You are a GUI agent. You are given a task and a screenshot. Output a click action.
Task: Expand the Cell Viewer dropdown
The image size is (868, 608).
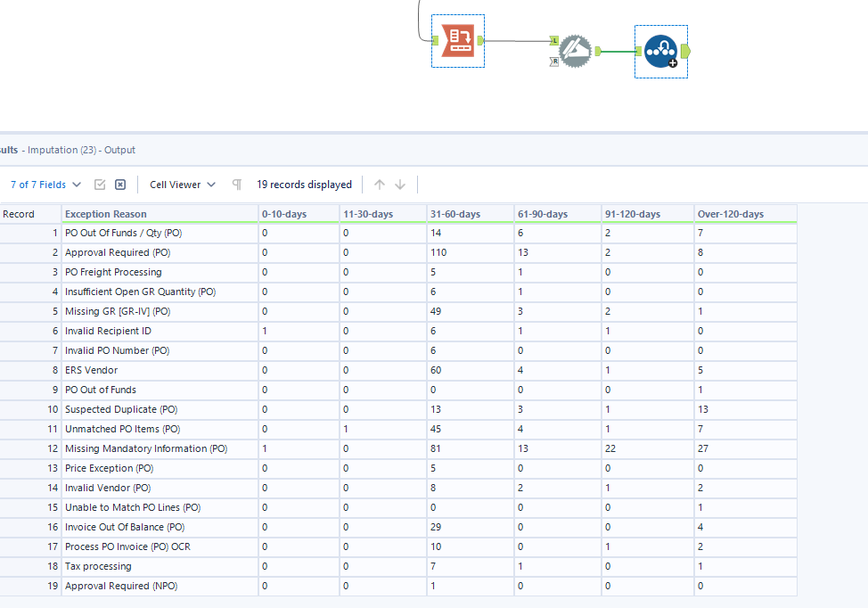click(183, 185)
